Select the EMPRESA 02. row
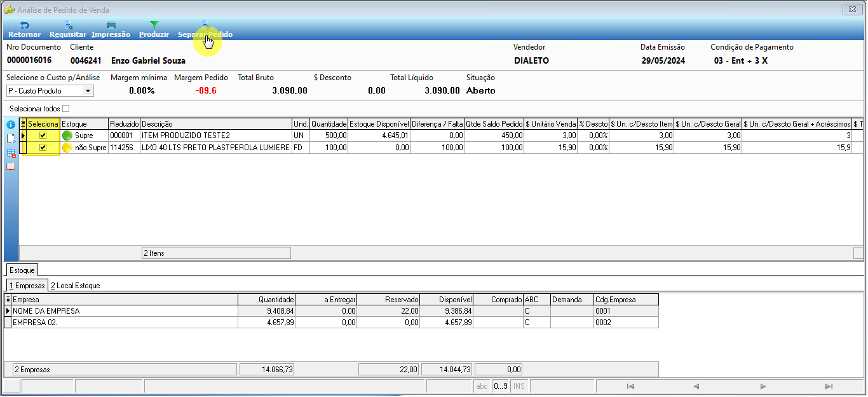 tap(332, 323)
